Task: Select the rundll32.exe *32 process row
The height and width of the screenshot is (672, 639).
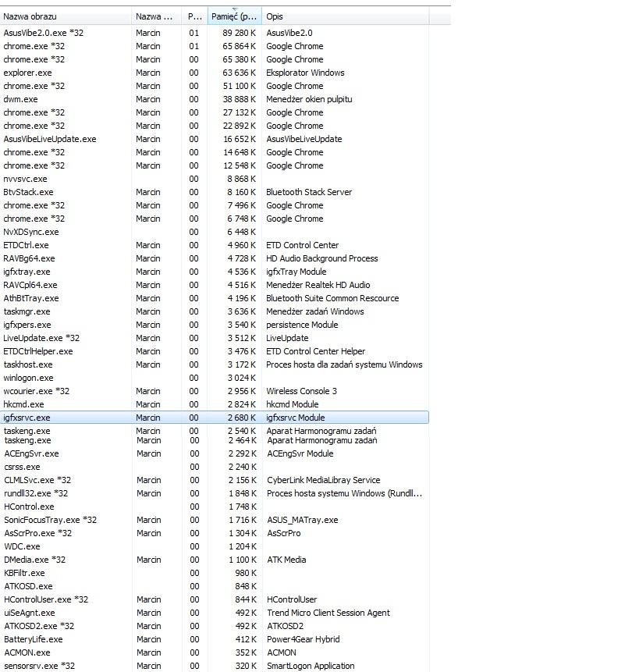Action: pos(214,494)
